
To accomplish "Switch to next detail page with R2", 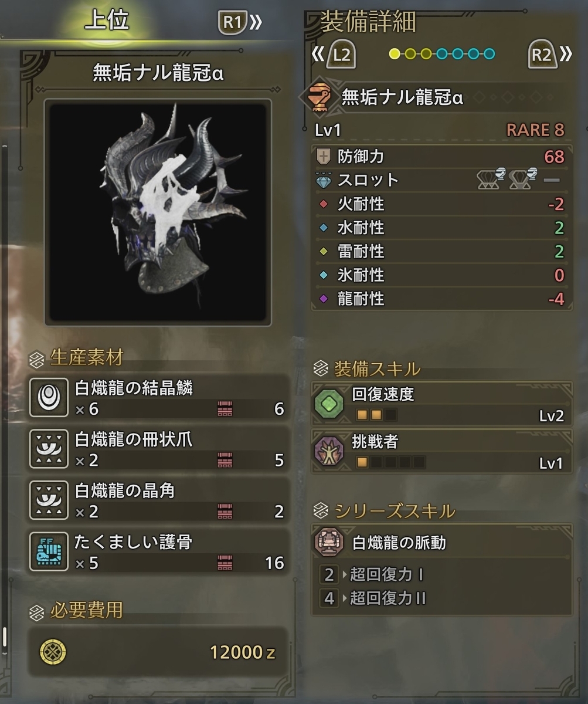I will [x=549, y=55].
